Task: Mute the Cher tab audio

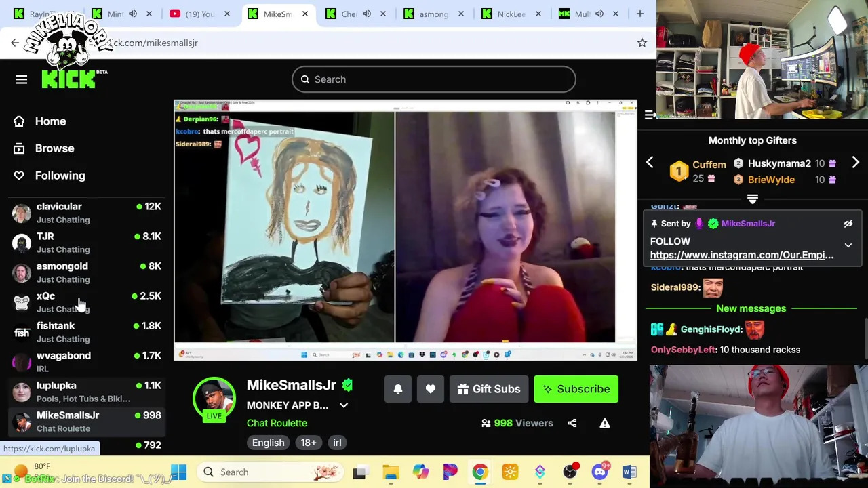Action: (x=367, y=14)
